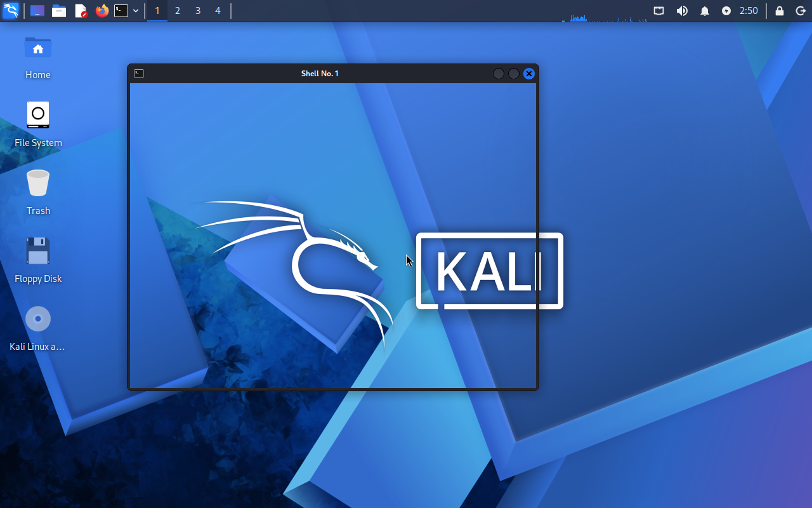Screen dimensions: 812x508
Task: Expand the terminal launcher dropdown arrow
Action: click(x=136, y=11)
